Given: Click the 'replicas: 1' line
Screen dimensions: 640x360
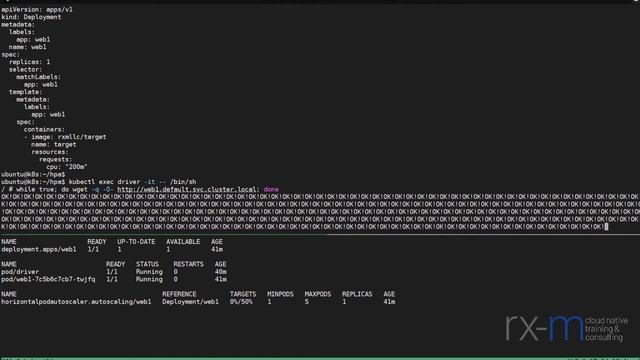Looking at the screenshot, I should 29,62.
